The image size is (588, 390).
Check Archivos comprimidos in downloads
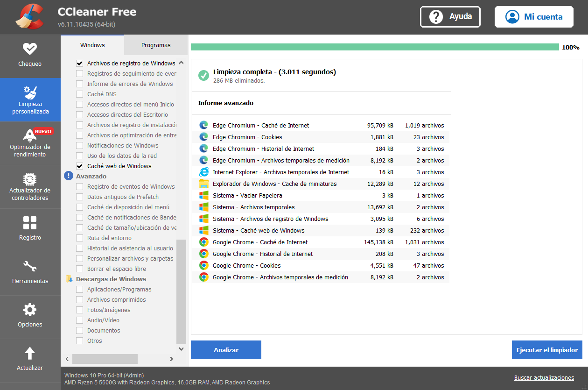[x=79, y=299]
